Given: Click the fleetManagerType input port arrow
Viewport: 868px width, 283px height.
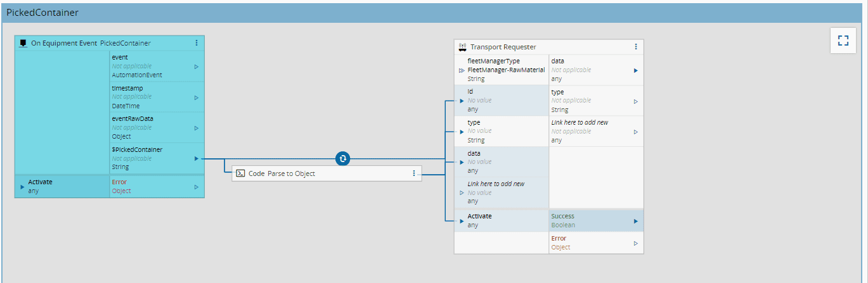Looking at the screenshot, I should [462, 70].
